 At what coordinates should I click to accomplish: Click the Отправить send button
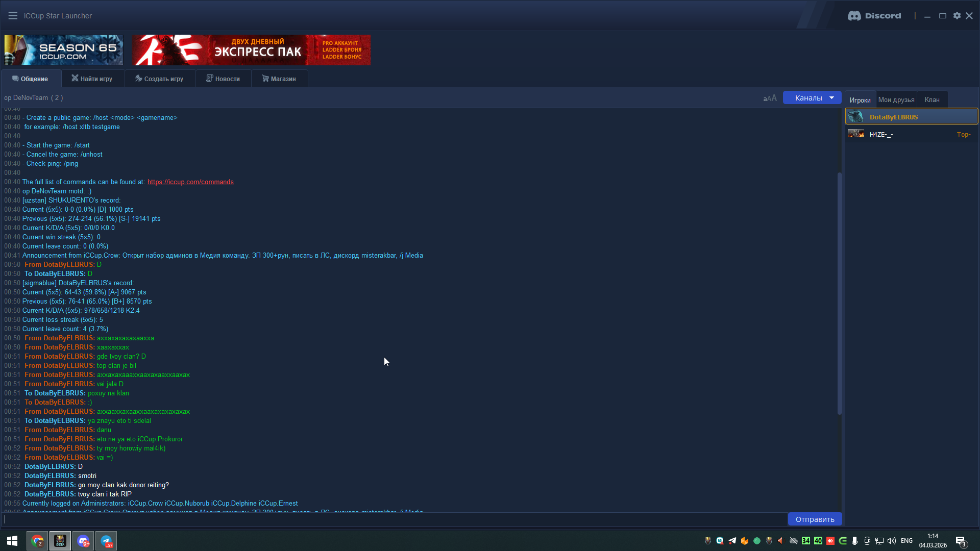coord(815,519)
